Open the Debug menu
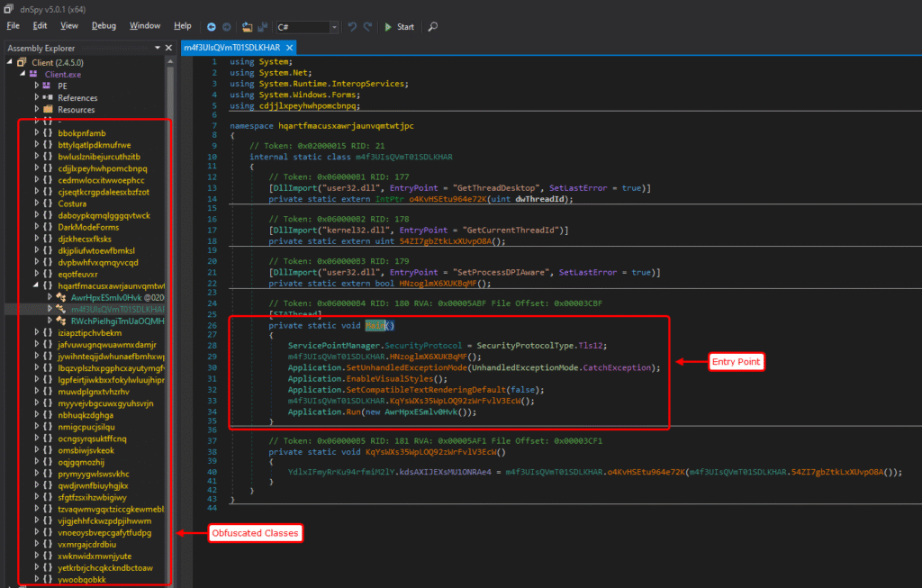 pyautogui.click(x=104, y=26)
